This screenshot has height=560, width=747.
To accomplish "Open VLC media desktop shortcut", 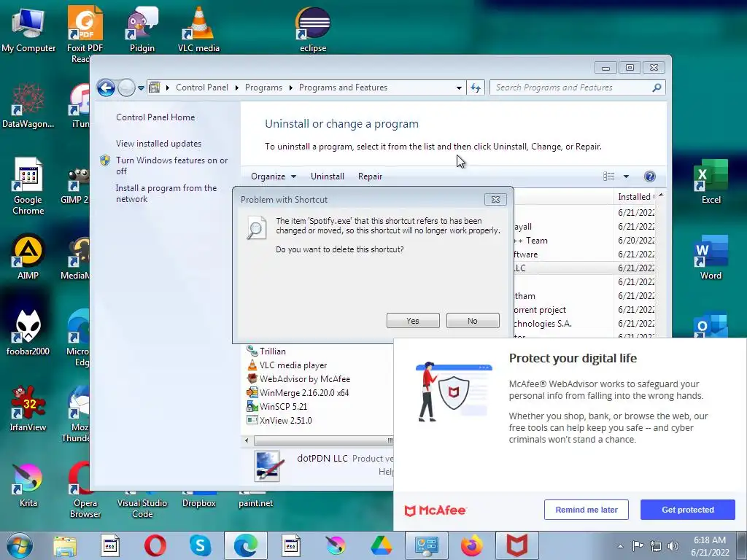I will click(x=198, y=30).
